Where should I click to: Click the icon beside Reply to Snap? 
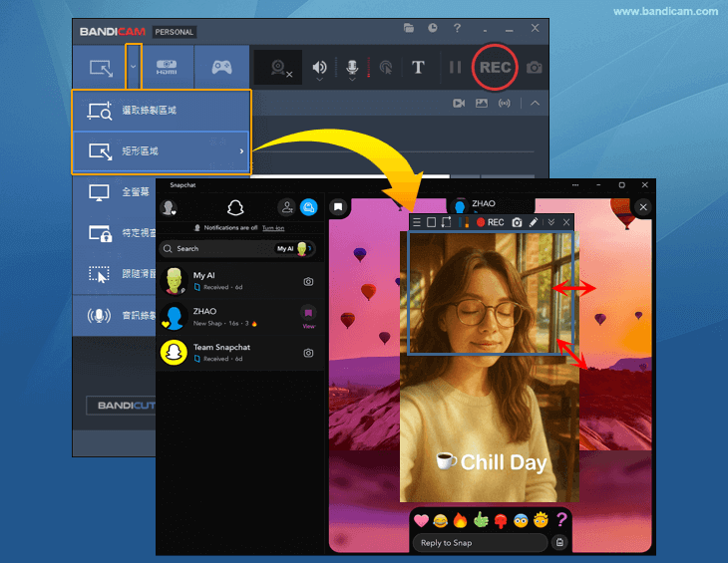point(559,542)
